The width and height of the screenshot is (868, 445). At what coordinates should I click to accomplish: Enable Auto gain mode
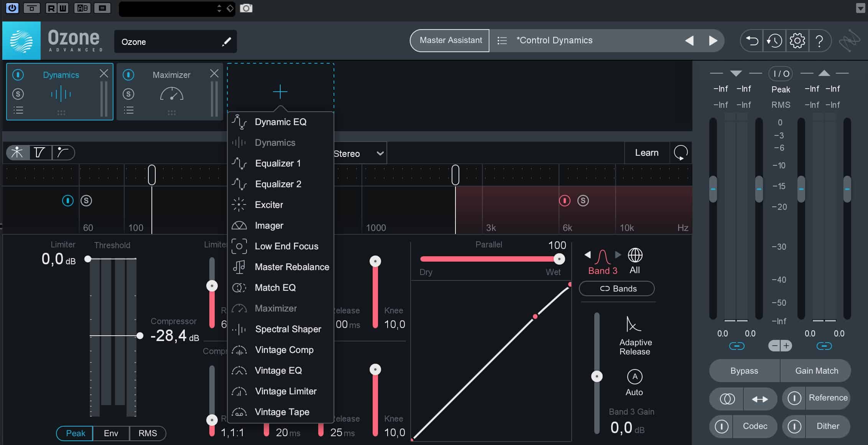635,376
